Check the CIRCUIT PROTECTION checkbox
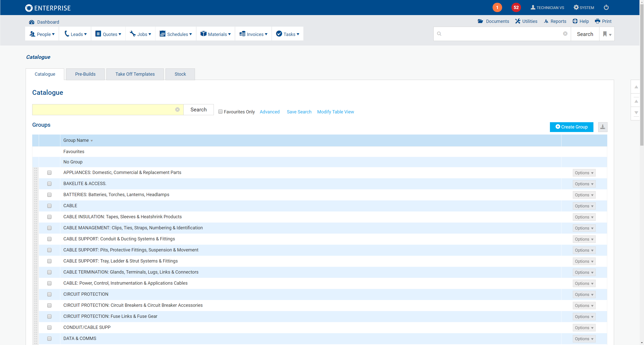 [49, 294]
